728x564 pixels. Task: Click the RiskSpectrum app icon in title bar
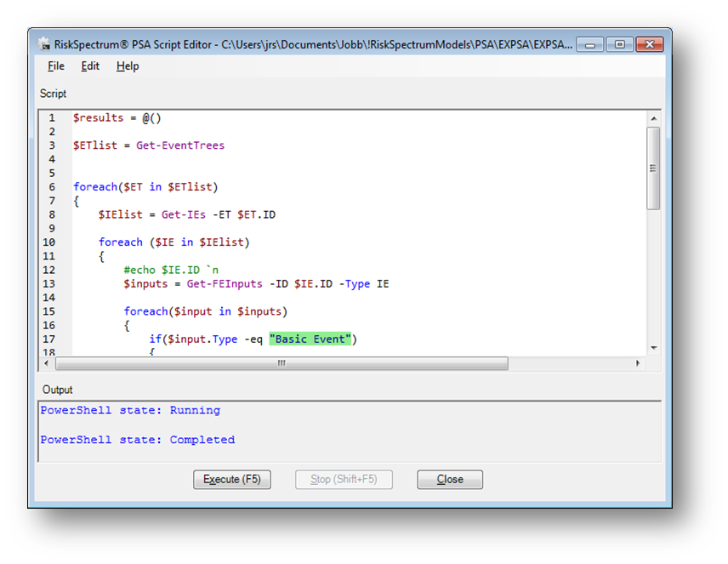[44, 43]
